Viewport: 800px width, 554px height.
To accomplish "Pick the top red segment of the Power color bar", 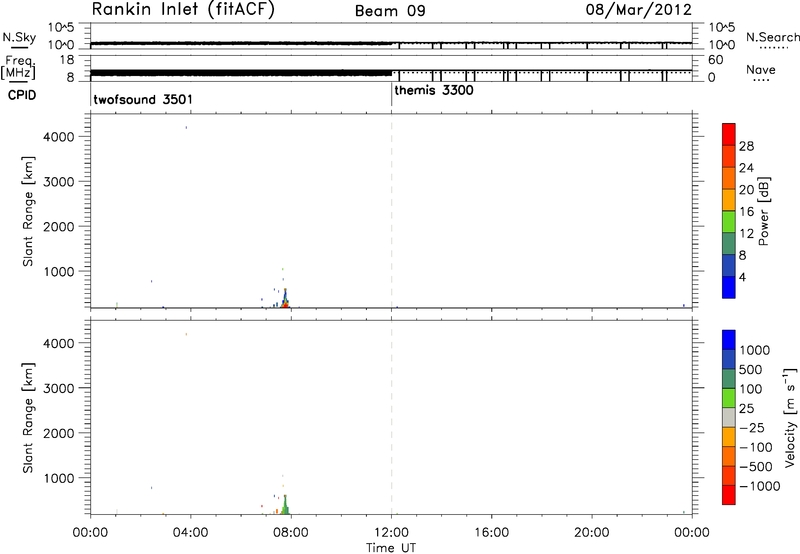I will point(729,134).
